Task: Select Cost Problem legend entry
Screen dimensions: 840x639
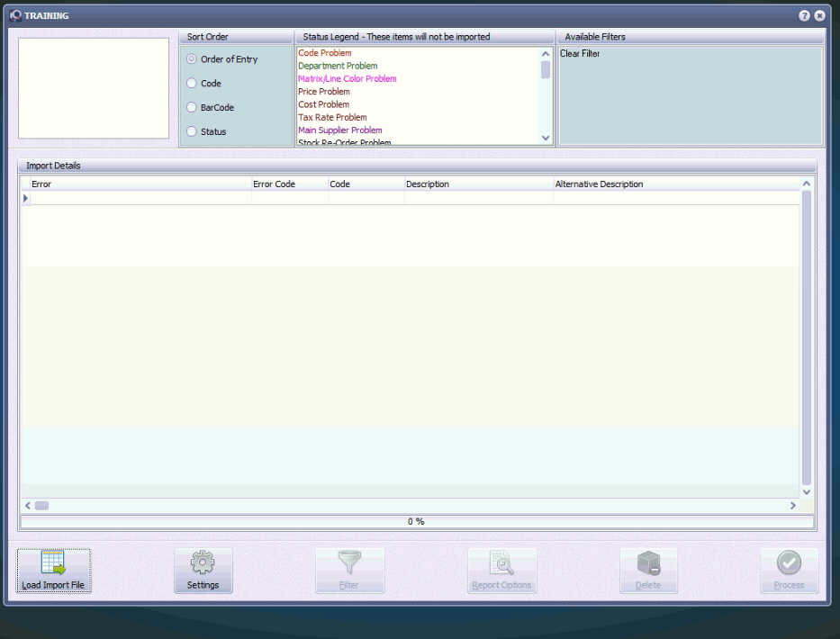Action: [x=323, y=104]
